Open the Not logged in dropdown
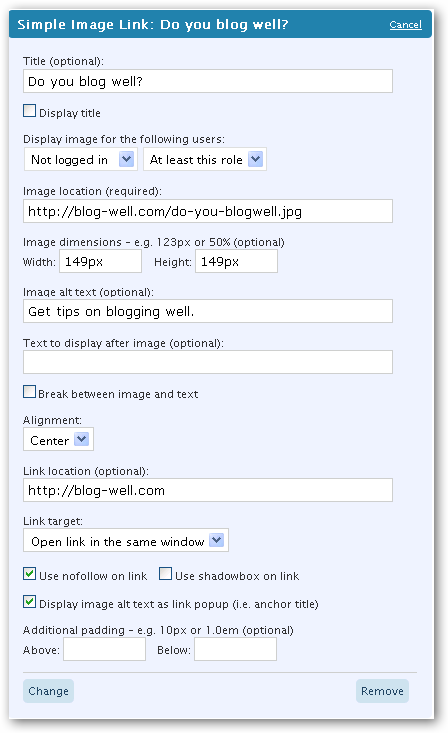448x733 pixels. point(81,159)
